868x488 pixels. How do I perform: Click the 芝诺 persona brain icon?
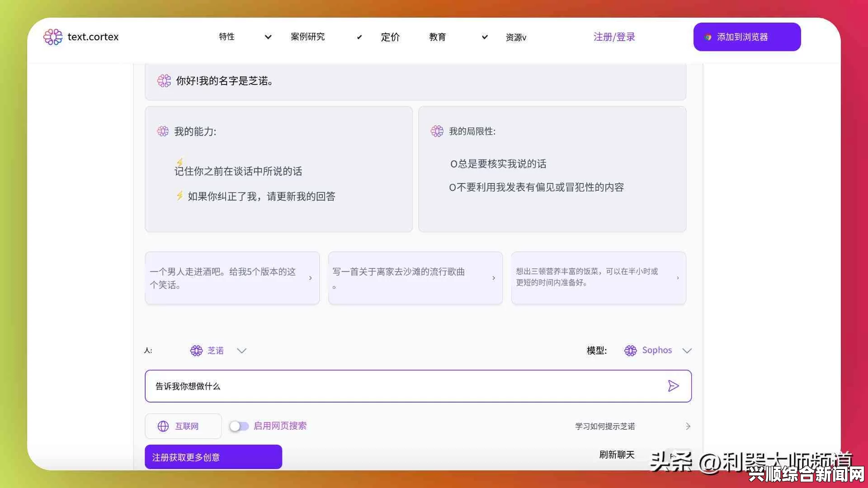(x=196, y=351)
